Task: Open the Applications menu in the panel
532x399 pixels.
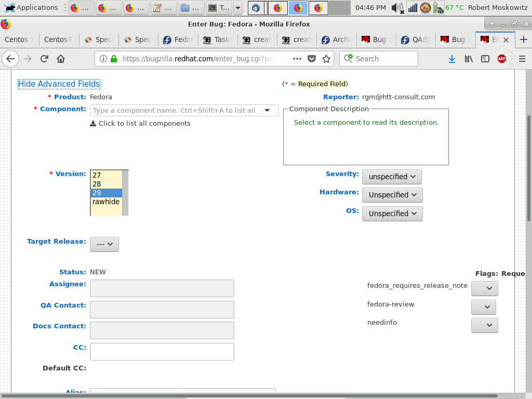Action: (x=31, y=7)
